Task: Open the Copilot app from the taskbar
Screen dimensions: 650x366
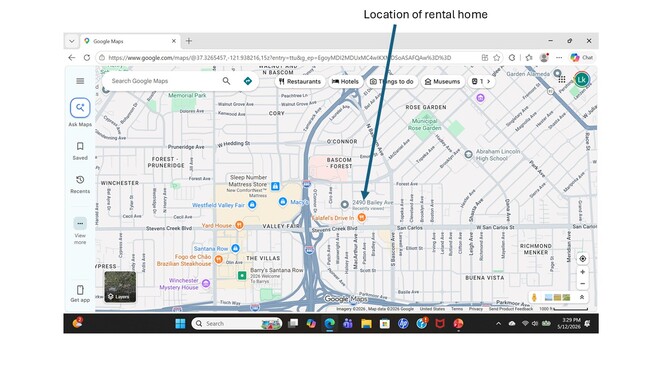Action: [311, 323]
